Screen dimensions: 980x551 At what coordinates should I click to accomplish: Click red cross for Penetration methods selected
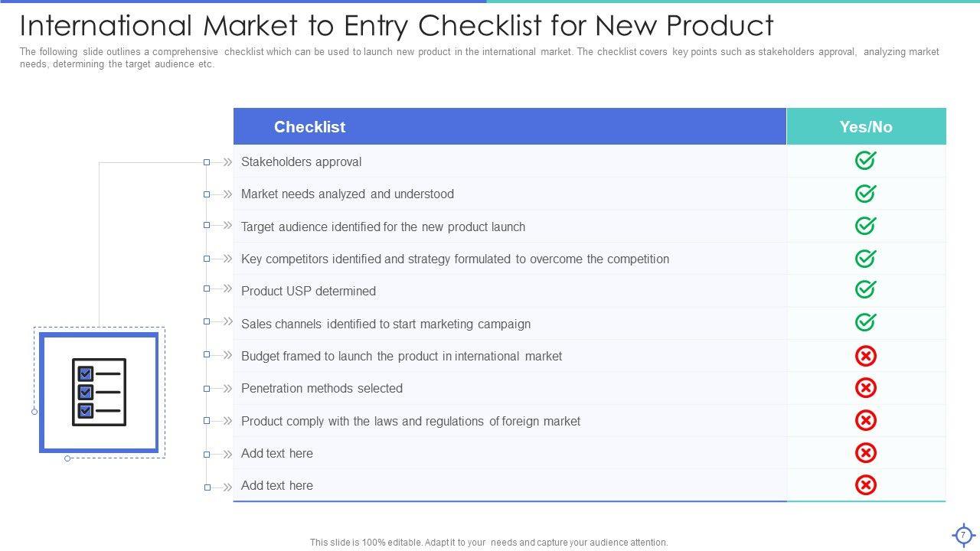tap(865, 388)
